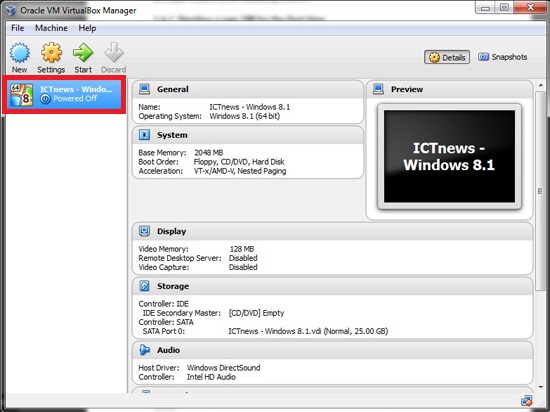550x412 pixels.
Task: Switch to the Snapshots view
Action: 502,57
